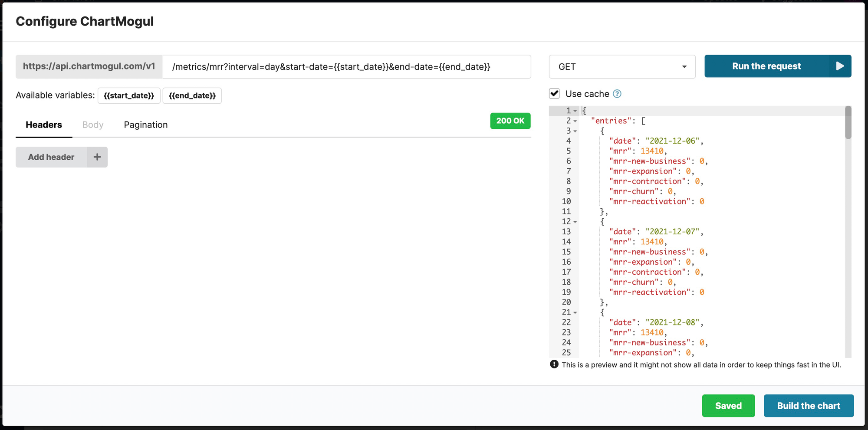Click the Build the chart button
Viewport: 868px width, 430px height.
point(809,406)
